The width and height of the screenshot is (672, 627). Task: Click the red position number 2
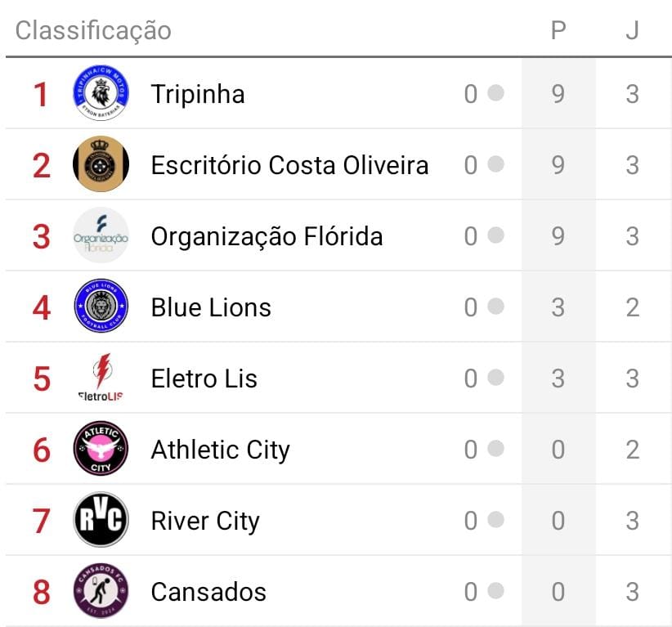coord(42,165)
